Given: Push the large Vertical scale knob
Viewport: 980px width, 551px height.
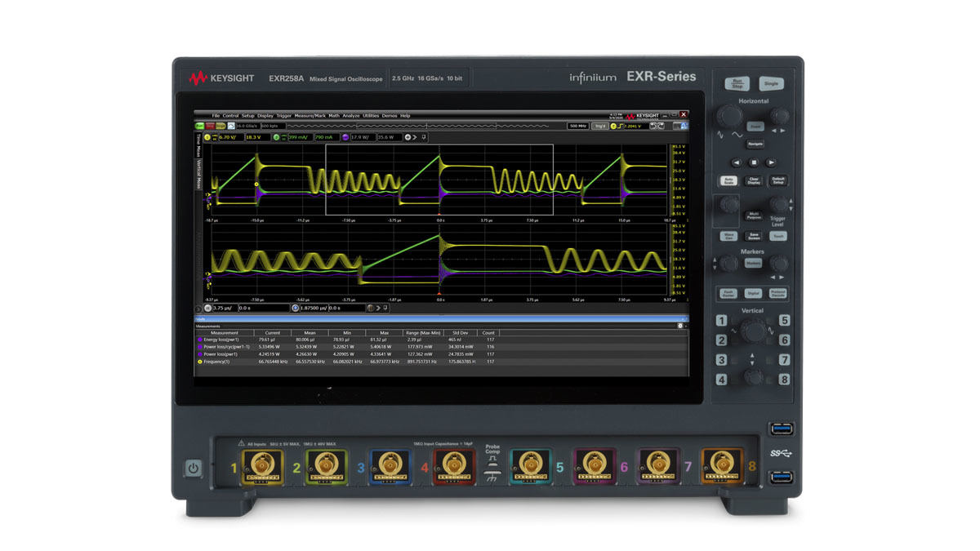Looking at the screenshot, I should click(753, 330).
